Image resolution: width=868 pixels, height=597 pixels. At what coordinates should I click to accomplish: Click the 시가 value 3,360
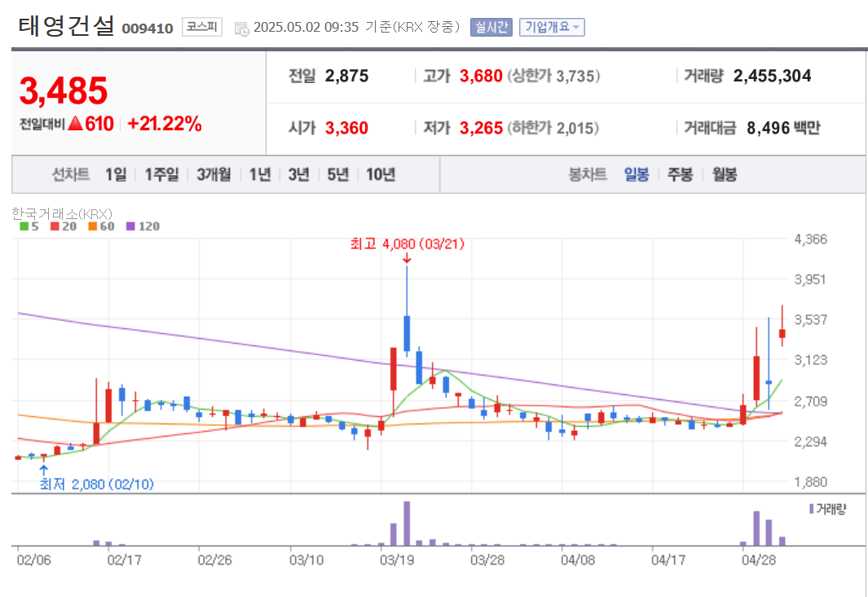346,129
